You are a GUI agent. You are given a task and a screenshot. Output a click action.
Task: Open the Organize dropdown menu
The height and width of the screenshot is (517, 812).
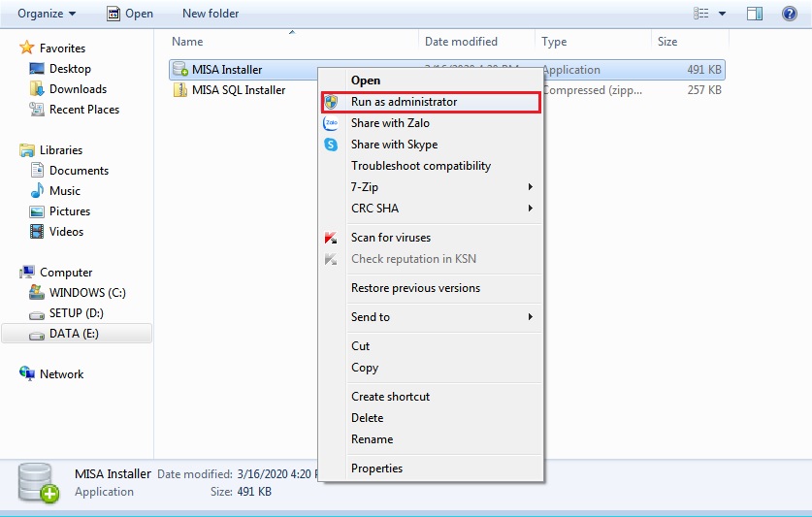pyautogui.click(x=47, y=14)
